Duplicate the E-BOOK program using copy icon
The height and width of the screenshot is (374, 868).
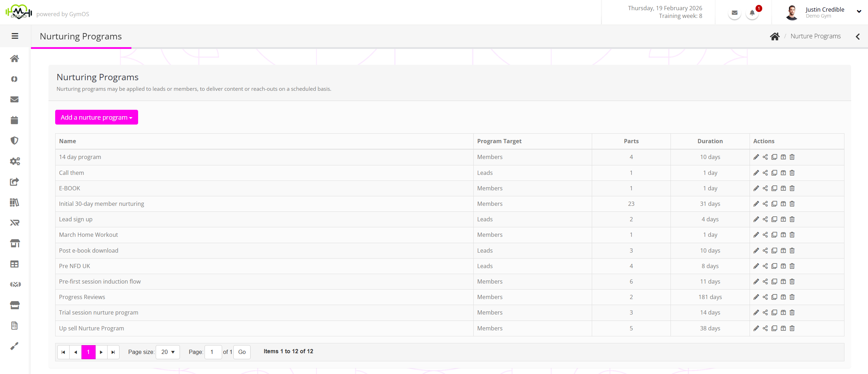[774, 188]
